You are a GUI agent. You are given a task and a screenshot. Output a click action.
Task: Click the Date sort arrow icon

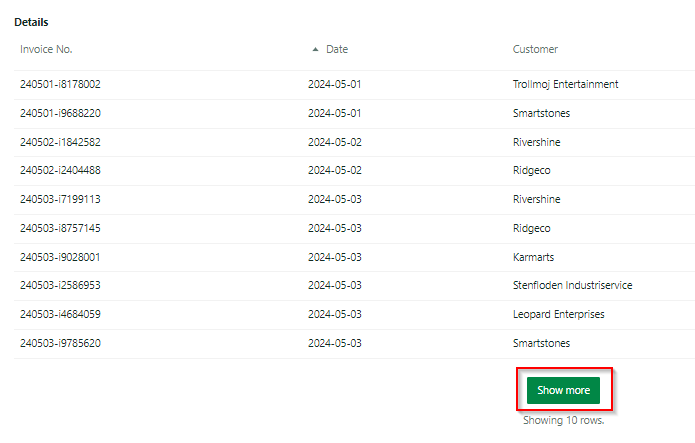point(315,49)
